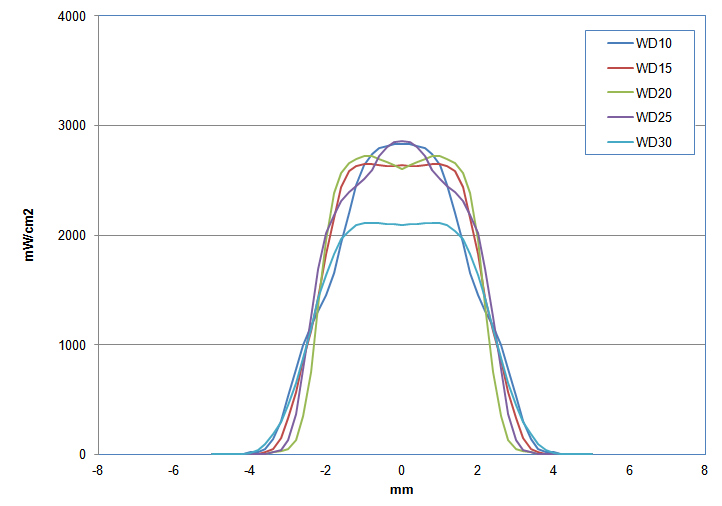Viewport: 722px width, 506px height.
Task: Click the -8 label on the horizontal axis
Action: pyautogui.click(x=97, y=470)
